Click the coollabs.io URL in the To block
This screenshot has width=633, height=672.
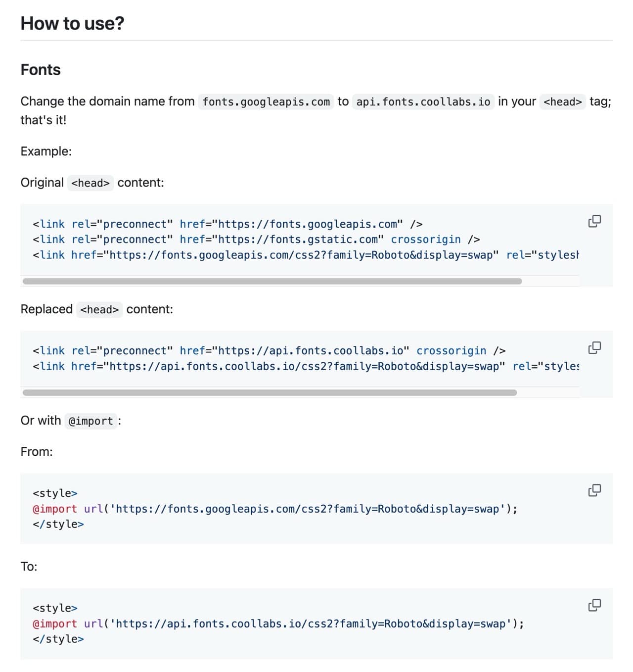[x=316, y=624]
